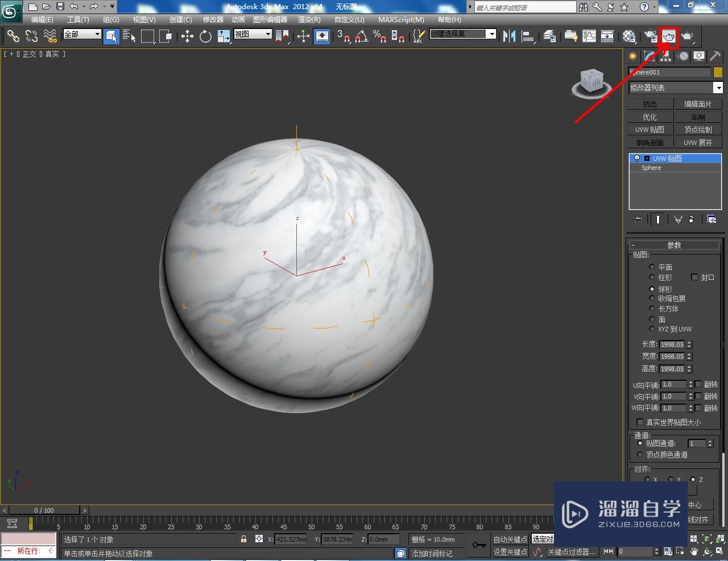Screen dimensions: 728x561
Task: Enable 封口 checkbox
Action: click(x=694, y=277)
